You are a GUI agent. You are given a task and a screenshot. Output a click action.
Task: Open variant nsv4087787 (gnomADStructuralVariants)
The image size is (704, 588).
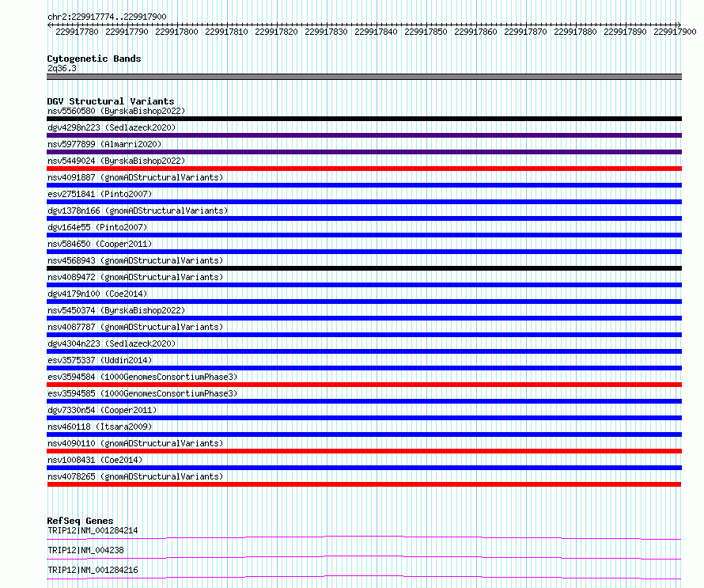[x=135, y=327]
